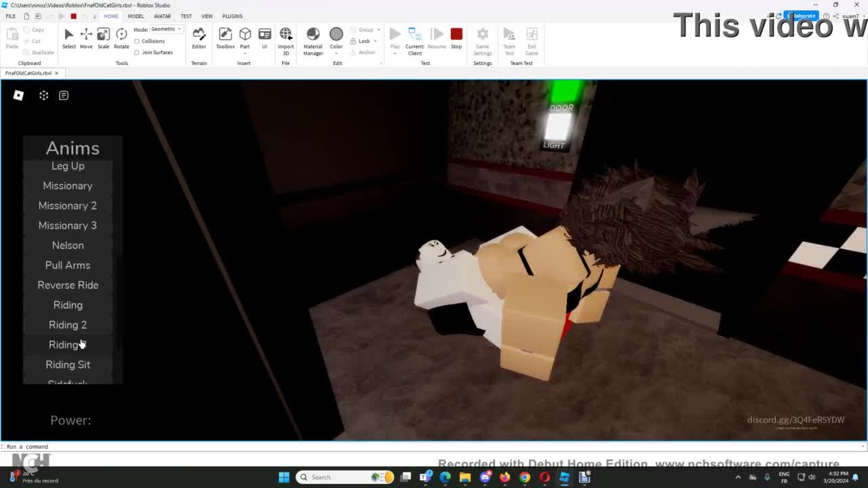Toggle the Join Surfaces checkbox
868x488 pixels.
coord(137,52)
